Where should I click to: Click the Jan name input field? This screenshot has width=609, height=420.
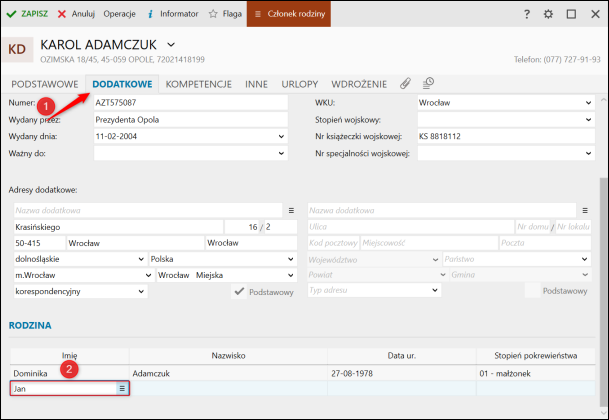64,389
